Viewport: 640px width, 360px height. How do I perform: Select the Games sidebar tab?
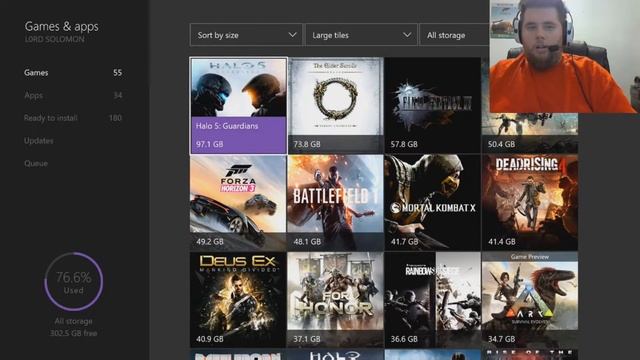coord(73,73)
